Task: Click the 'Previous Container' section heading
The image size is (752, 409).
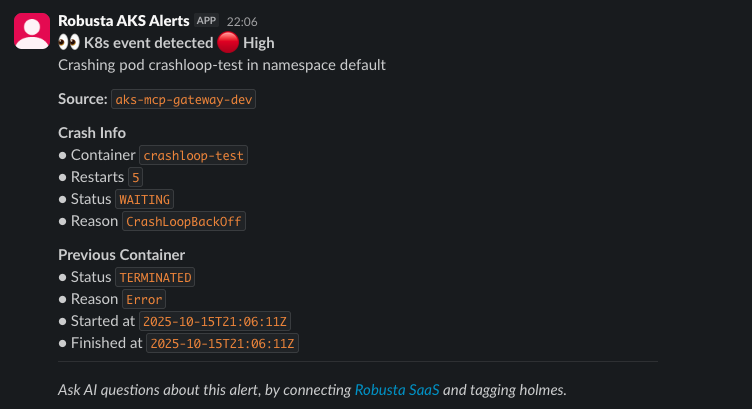Action: (x=121, y=255)
